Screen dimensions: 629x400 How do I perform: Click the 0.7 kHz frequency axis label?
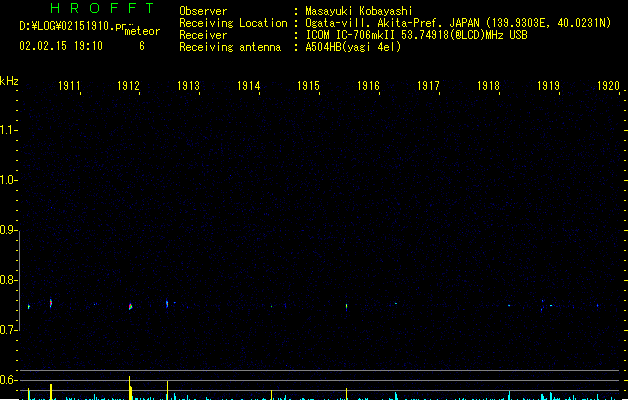pos(7,330)
